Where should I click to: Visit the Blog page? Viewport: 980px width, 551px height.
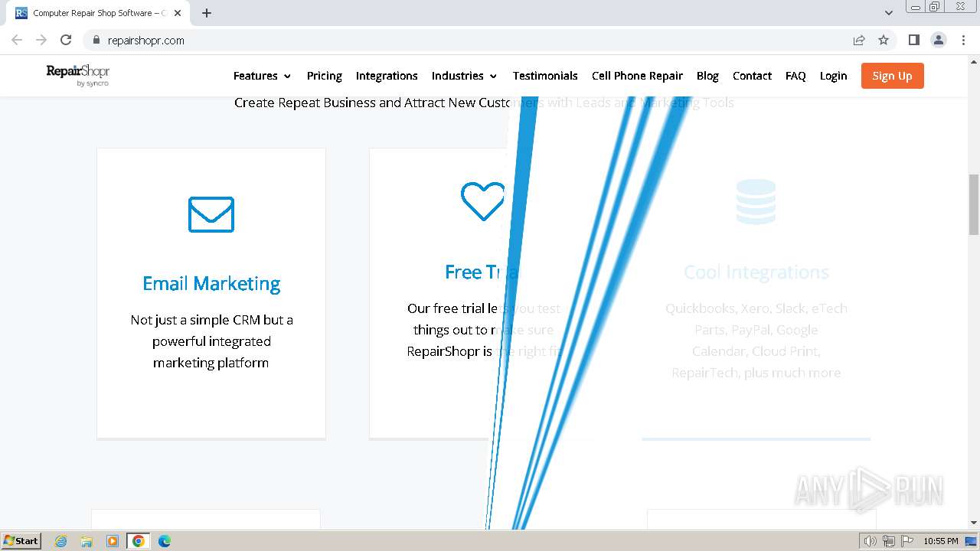point(707,76)
